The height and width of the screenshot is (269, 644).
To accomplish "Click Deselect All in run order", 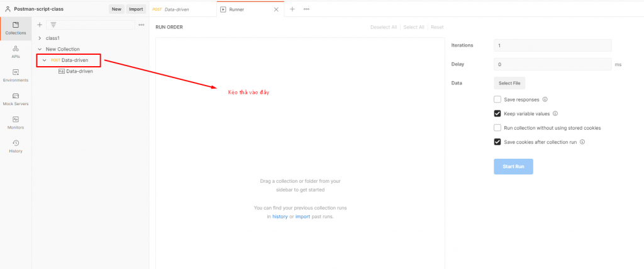I will [x=384, y=27].
